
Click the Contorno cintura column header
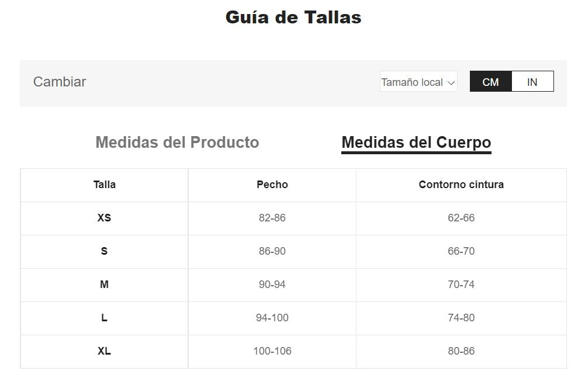(x=461, y=185)
